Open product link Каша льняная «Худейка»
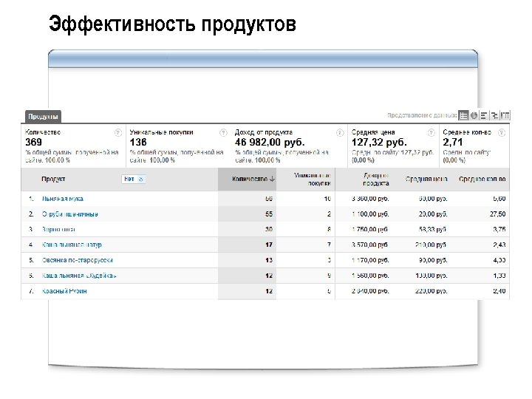Screen dimensions: 532x399 (79, 276)
